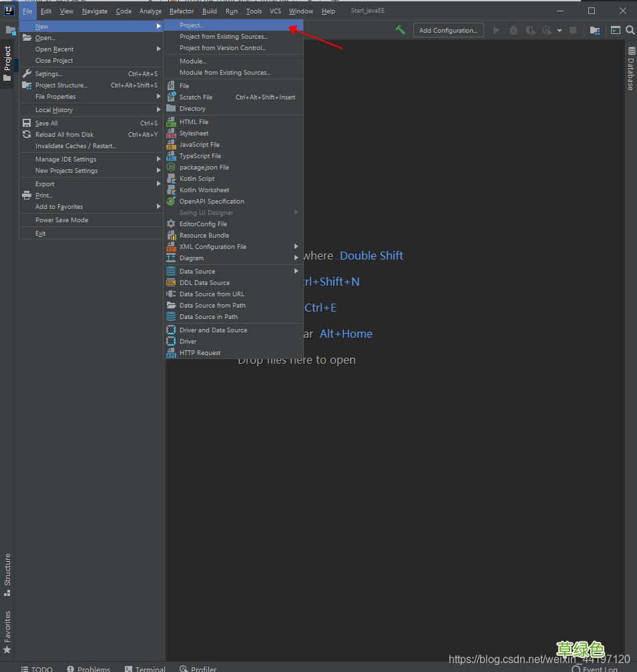Toggle Power Save Mode
This screenshot has height=672, width=637.
click(x=61, y=220)
